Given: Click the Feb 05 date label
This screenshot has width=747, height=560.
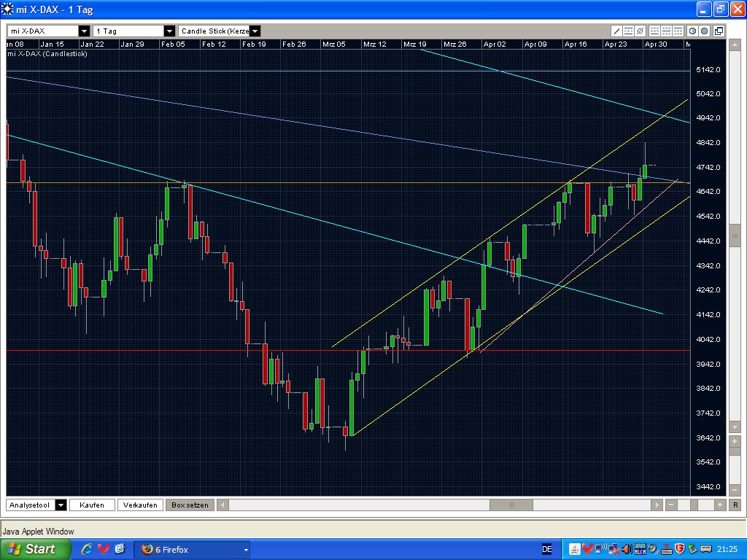Looking at the screenshot, I should (173, 44).
